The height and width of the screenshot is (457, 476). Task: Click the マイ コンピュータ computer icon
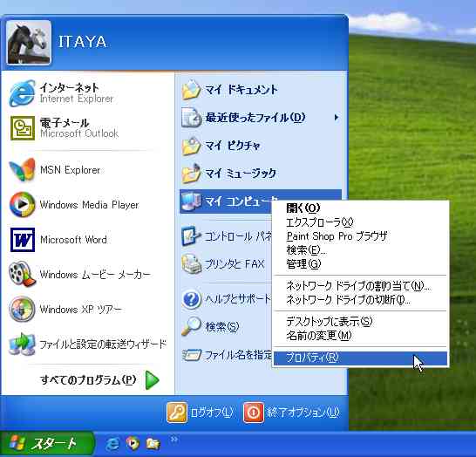point(191,201)
